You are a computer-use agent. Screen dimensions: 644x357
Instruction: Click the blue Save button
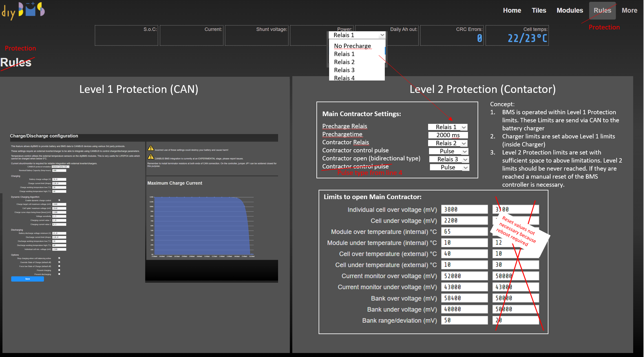pyautogui.click(x=27, y=279)
